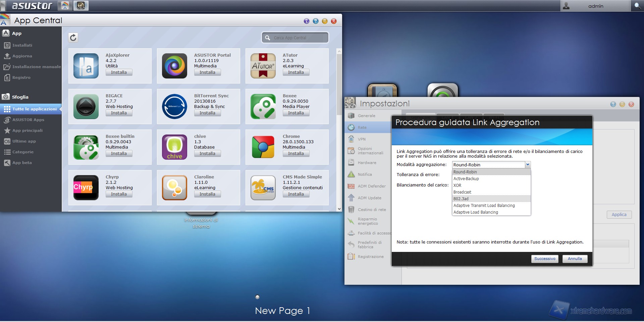
Task: Click the Chrome app icon
Action: click(263, 147)
